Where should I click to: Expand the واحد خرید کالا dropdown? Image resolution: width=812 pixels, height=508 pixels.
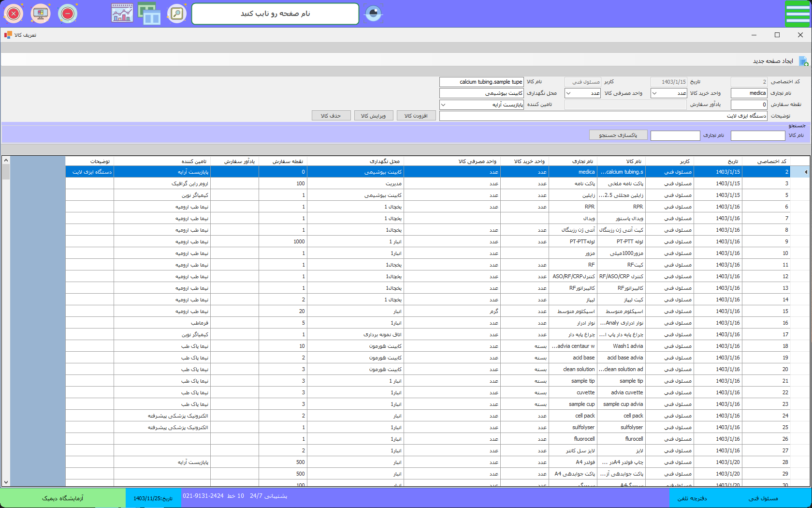point(655,93)
